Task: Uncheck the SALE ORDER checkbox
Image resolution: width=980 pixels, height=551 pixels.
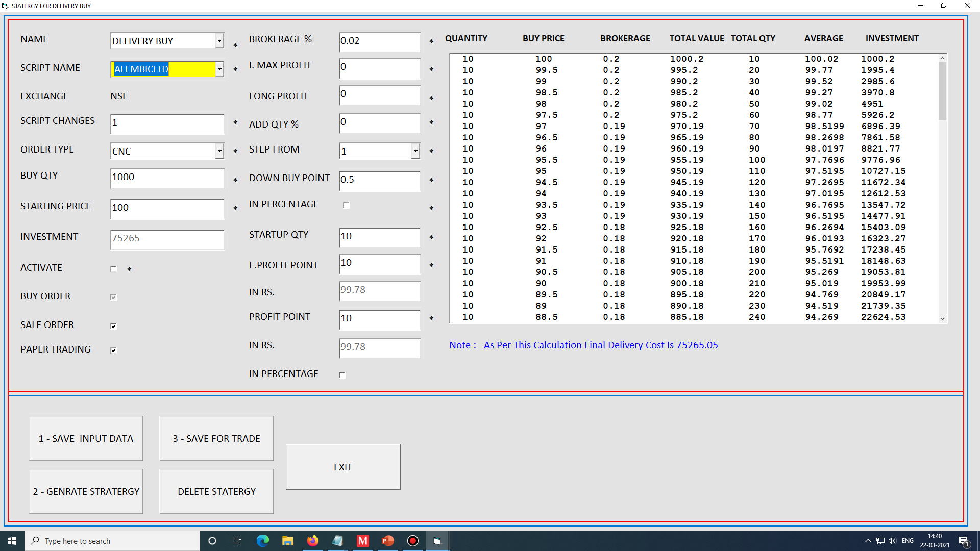Action: pos(113,325)
